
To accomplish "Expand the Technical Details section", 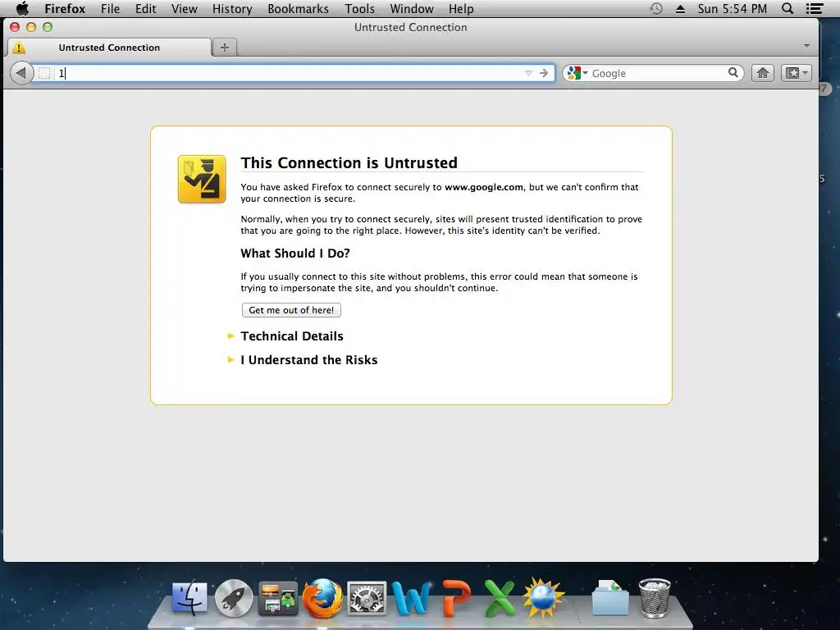I will pyautogui.click(x=292, y=336).
